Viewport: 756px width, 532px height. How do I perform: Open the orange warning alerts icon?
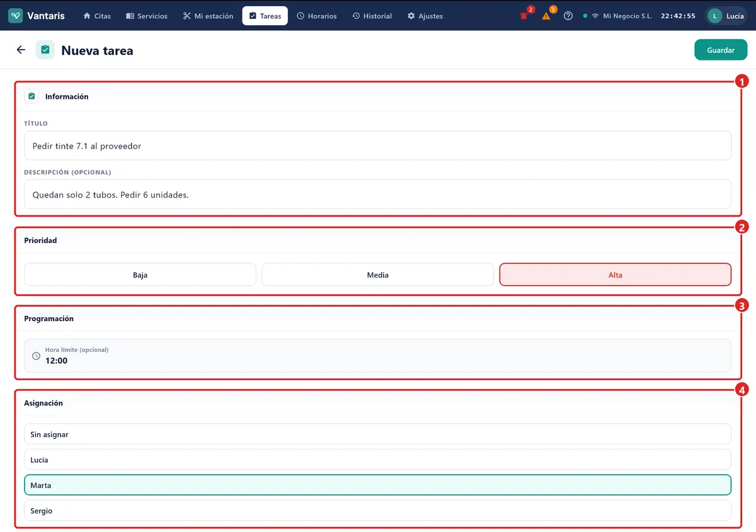click(x=546, y=16)
